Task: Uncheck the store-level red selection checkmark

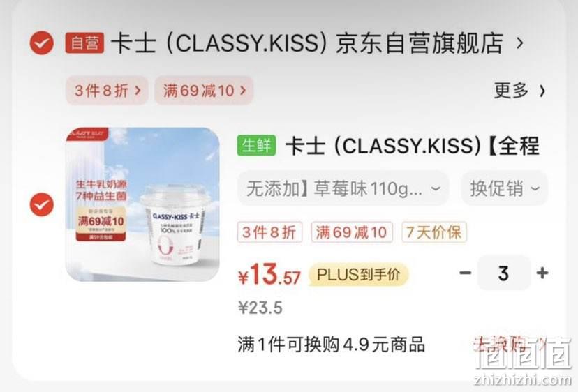Action: point(42,43)
